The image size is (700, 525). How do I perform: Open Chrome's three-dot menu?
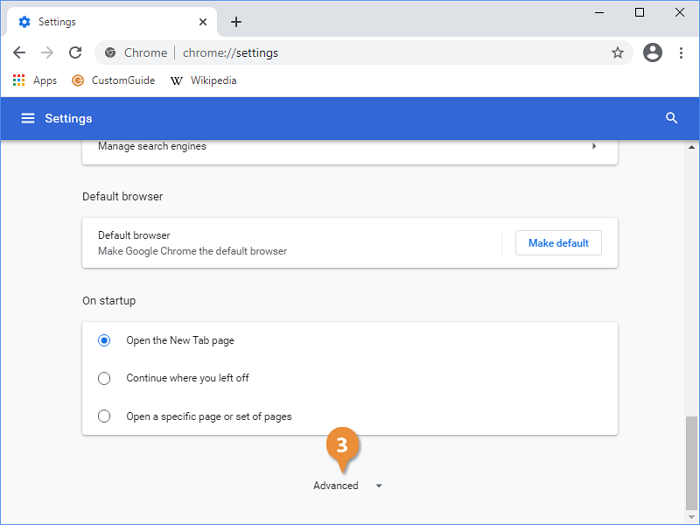[682, 53]
